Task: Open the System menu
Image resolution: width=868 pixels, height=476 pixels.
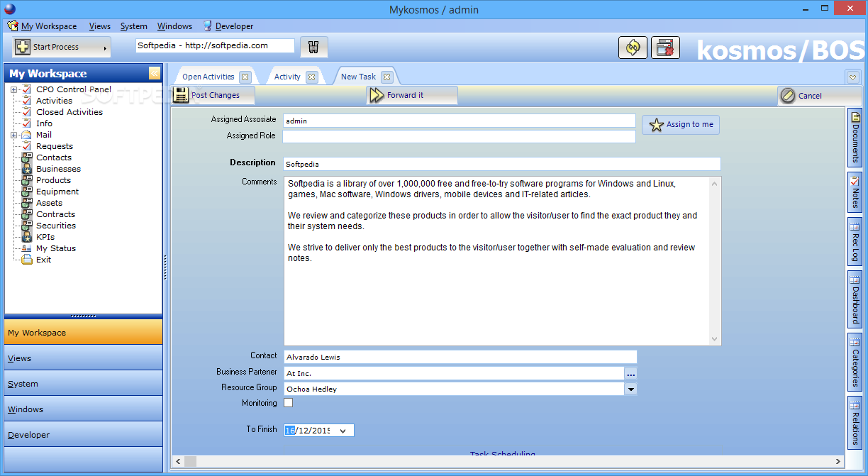Action: click(134, 26)
